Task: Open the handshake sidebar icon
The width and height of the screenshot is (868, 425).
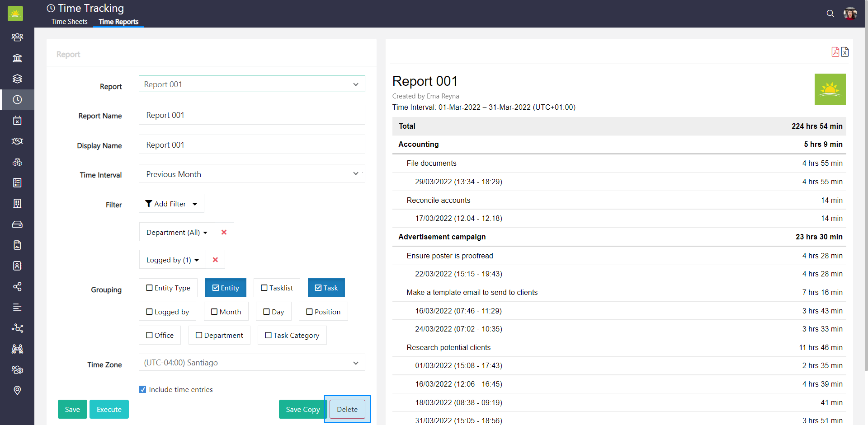Action: (x=17, y=141)
